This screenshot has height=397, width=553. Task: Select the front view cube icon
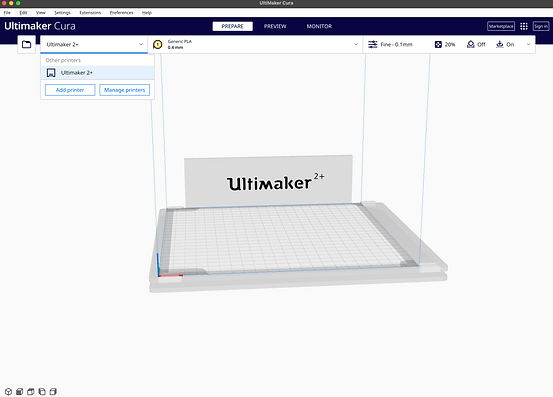pos(19,392)
